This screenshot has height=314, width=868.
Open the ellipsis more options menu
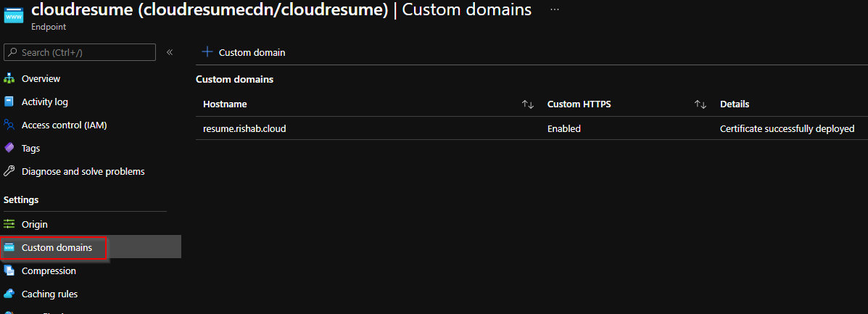pyautogui.click(x=555, y=10)
